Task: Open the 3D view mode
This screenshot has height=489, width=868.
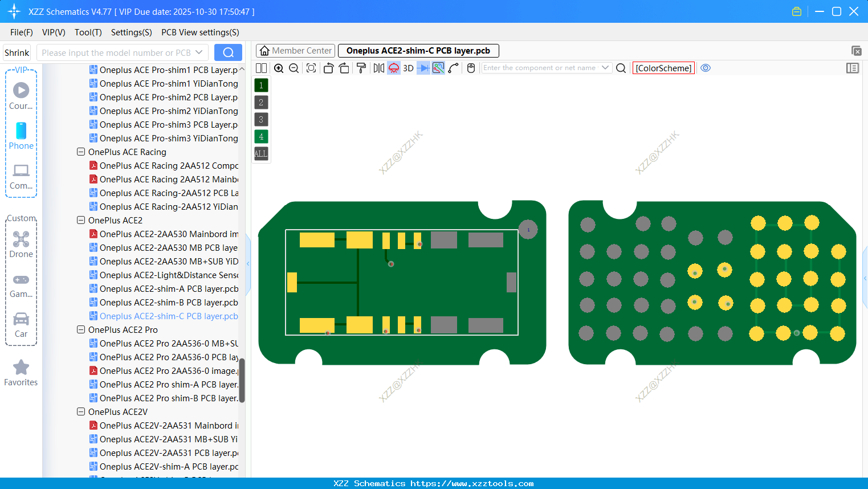Action: (407, 68)
